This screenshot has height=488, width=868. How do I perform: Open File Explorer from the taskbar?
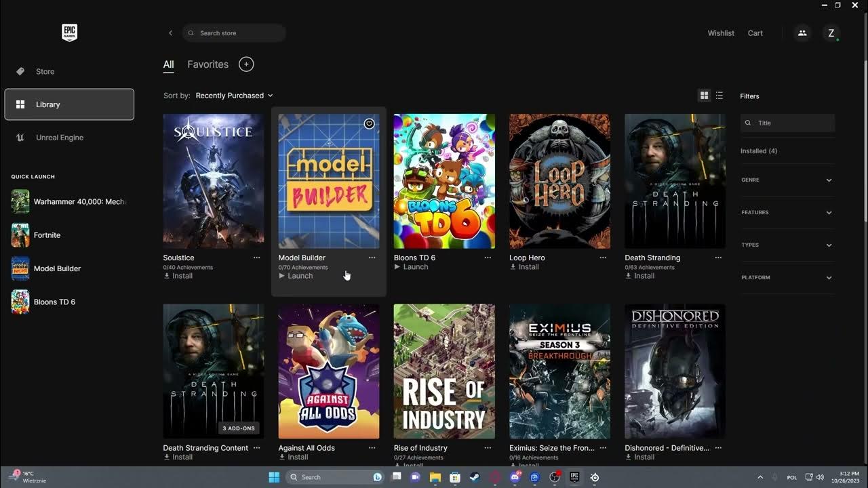coord(435,477)
